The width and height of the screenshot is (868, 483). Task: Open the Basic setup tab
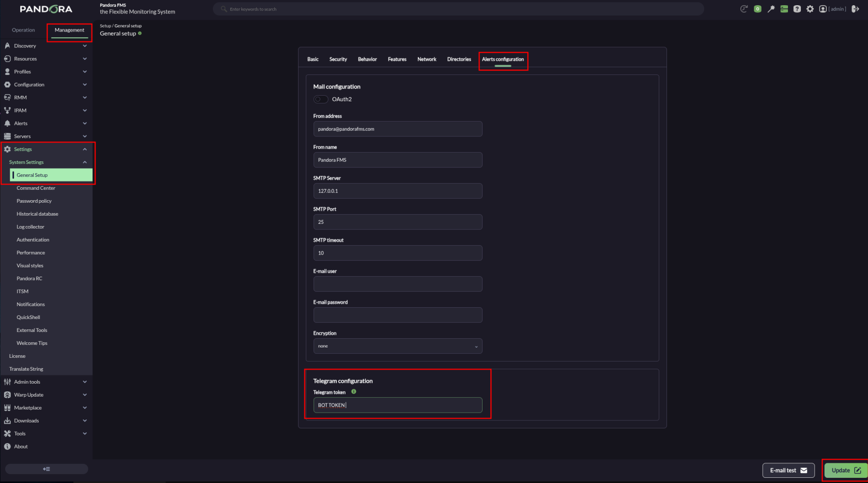click(x=313, y=59)
